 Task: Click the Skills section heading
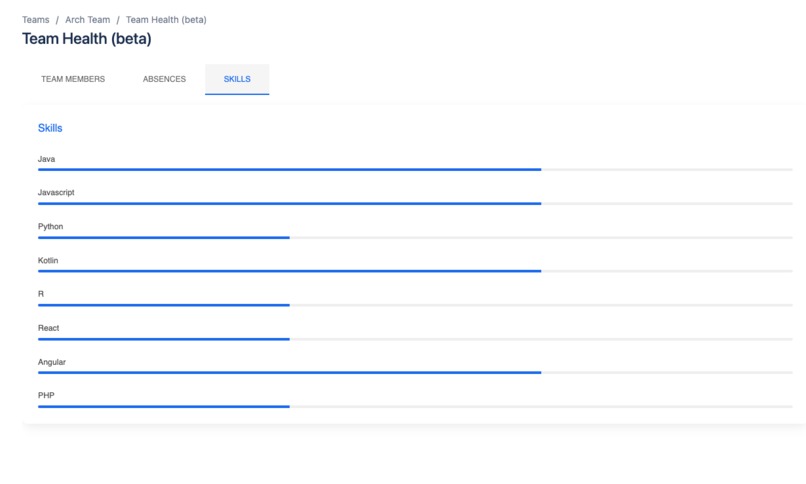point(50,128)
